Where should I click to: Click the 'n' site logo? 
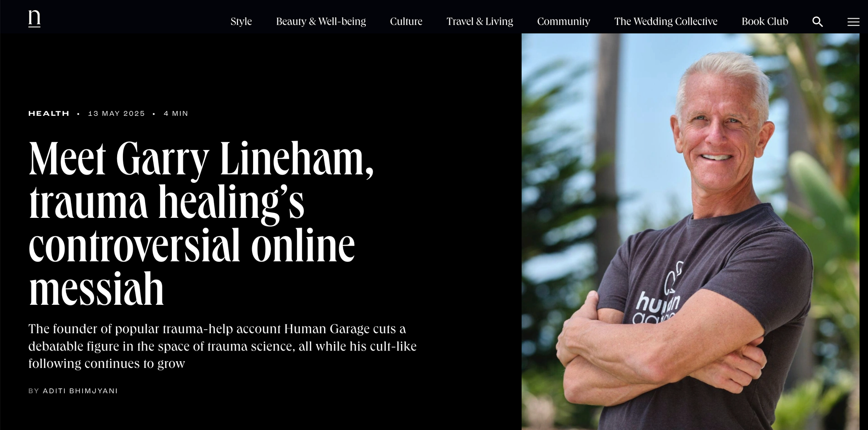(x=34, y=19)
